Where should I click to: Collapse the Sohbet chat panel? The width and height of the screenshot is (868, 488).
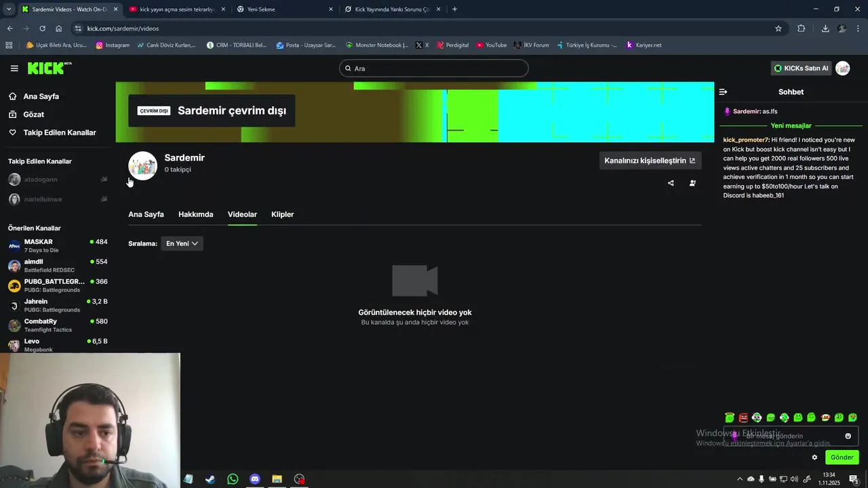(723, 92)
